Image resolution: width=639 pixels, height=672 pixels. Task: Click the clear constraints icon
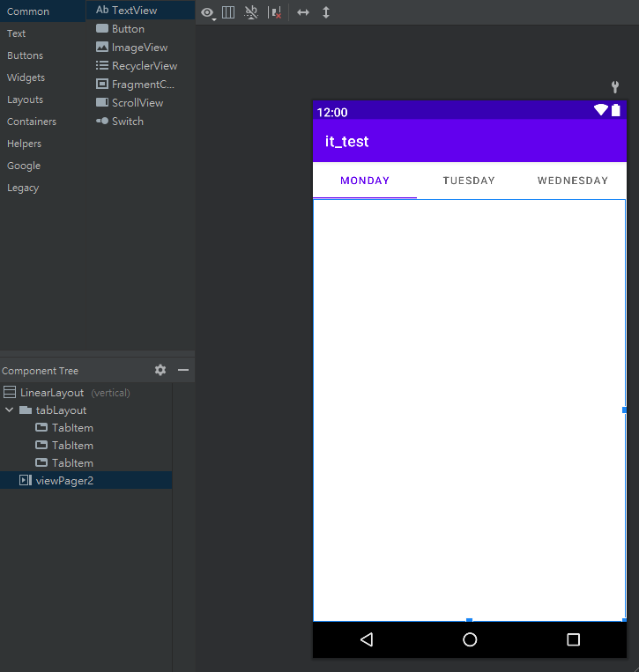(x=274, y=12)
